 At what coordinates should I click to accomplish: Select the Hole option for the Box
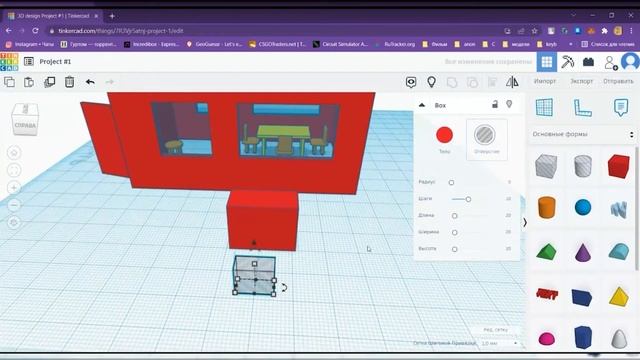[487, 140]
